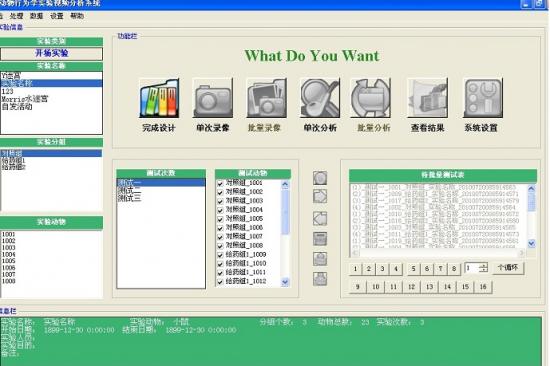Click the 个循环 button
550x366 pixels.
(x=508, y=268)
